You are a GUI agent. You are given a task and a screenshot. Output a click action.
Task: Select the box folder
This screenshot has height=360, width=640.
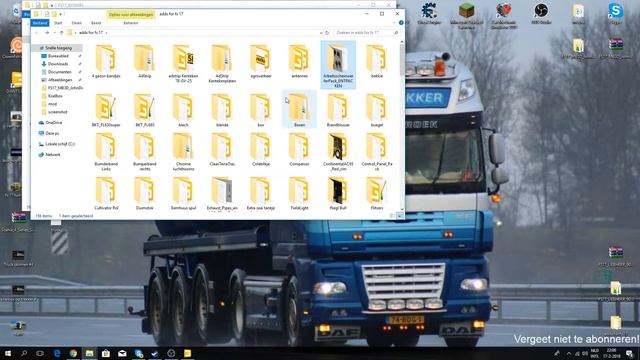click(260, 111)
